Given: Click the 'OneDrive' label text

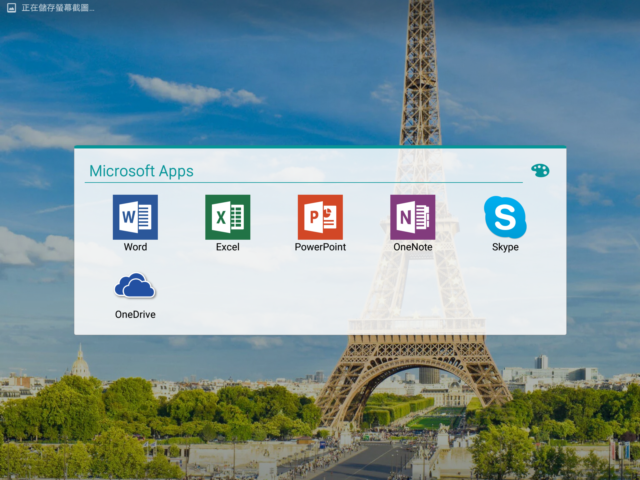Looking at the screenshot, I should pyautogui.click(x=135, y=314).
